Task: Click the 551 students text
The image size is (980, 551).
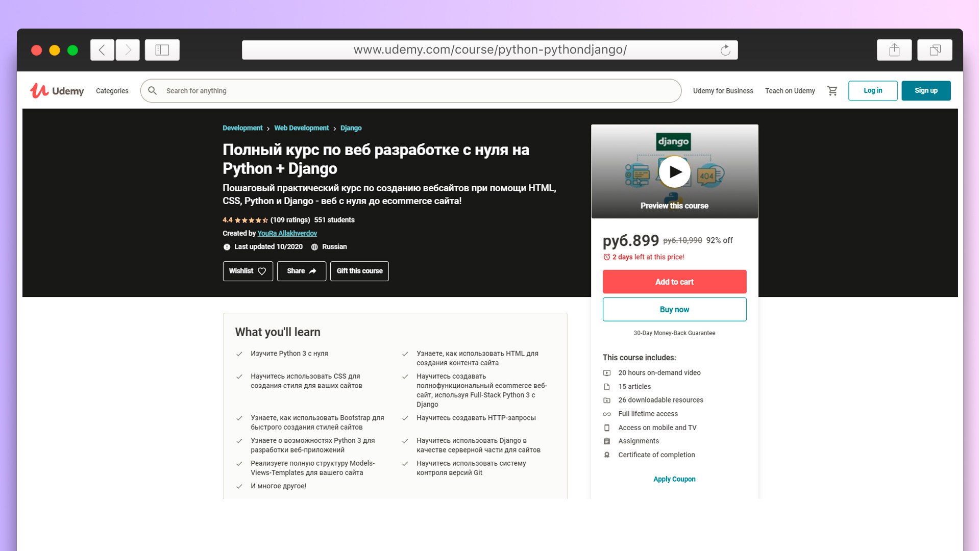Action: coord(334,220)
